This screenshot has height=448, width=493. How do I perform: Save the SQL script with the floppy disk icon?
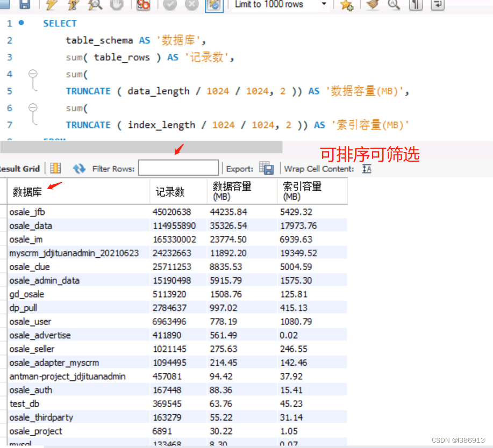tap(25, 4)
